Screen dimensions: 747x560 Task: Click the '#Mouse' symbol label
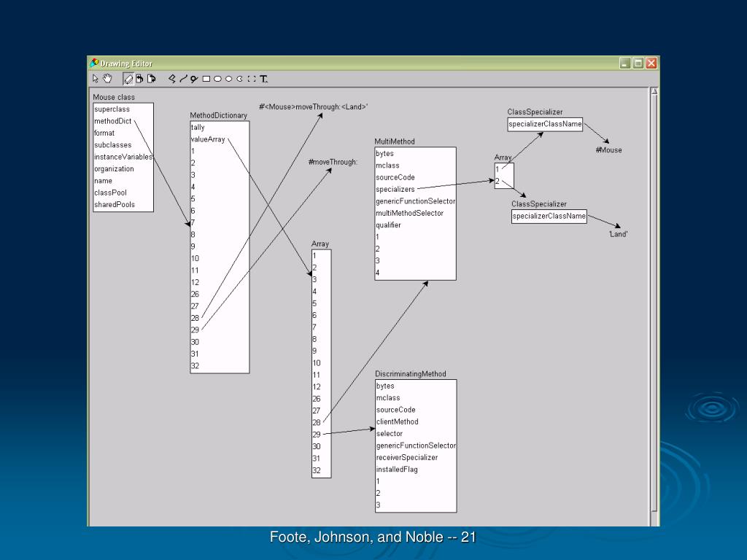point(609,150)
